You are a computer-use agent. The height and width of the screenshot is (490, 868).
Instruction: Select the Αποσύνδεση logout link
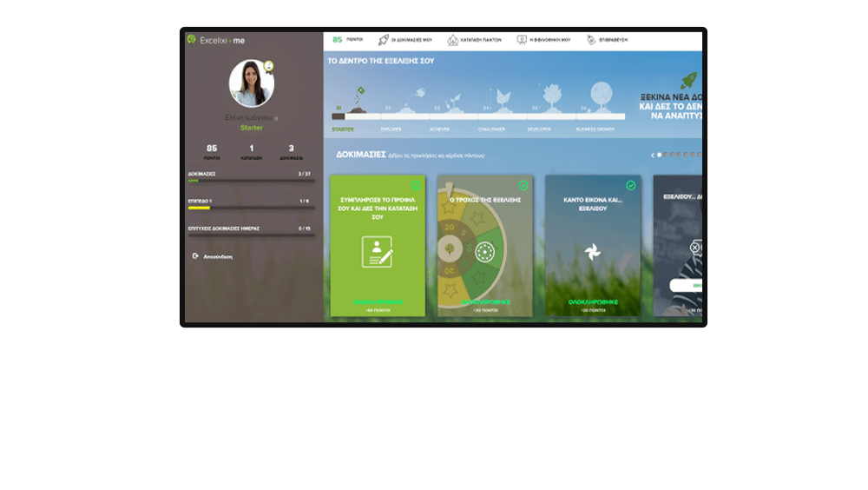(218, 256)
